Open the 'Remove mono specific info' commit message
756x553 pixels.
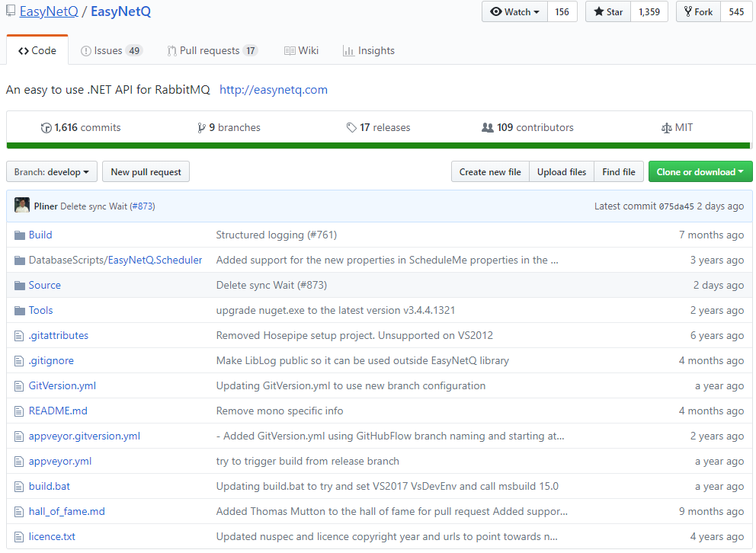280,411
